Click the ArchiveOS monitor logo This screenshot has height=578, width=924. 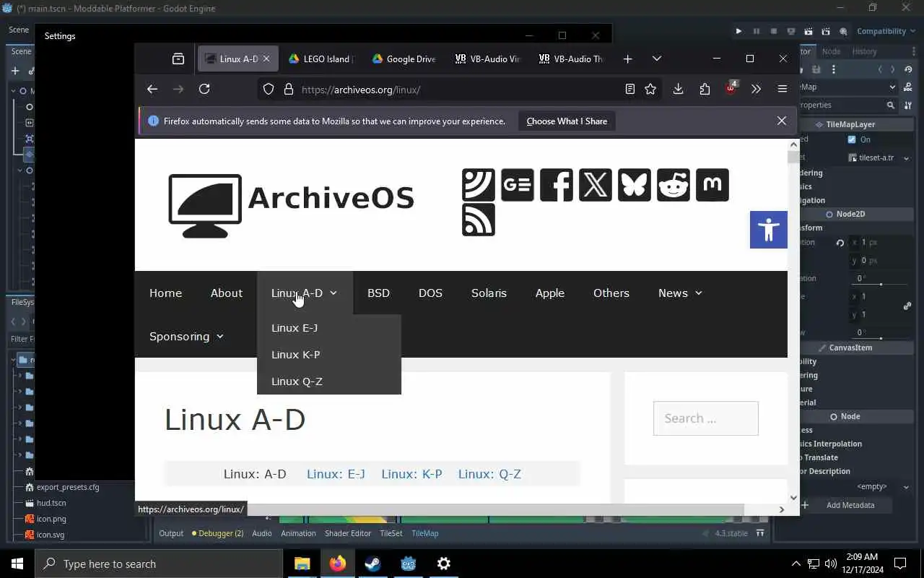coord(205,206)
